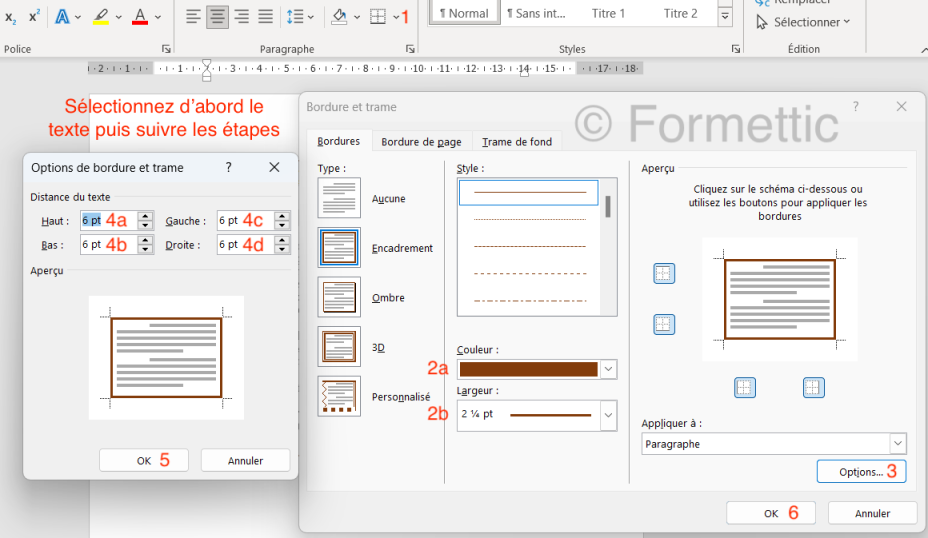Viewport: 928px width, 538px height.
Task: Increase the Gauche distance with up arrow
Action: coord(281,216)
